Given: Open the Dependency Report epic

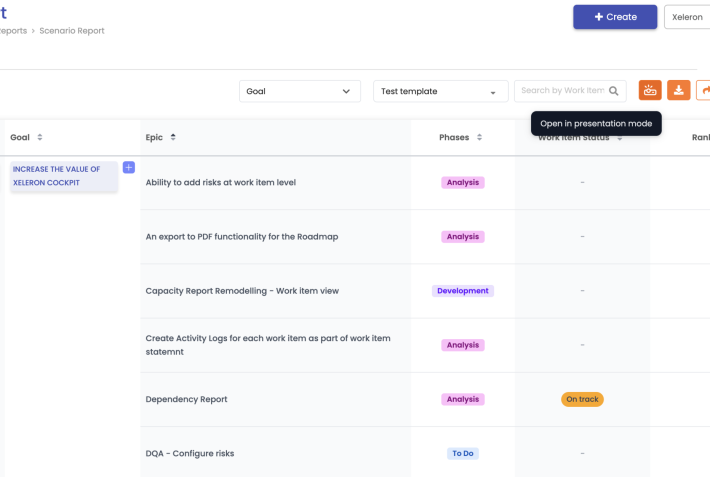Looking at the screenshot, I should click(187, 399).
